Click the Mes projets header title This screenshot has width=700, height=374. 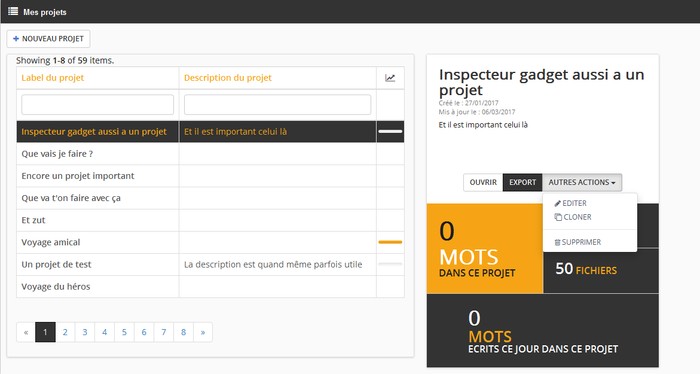[45, 12]
